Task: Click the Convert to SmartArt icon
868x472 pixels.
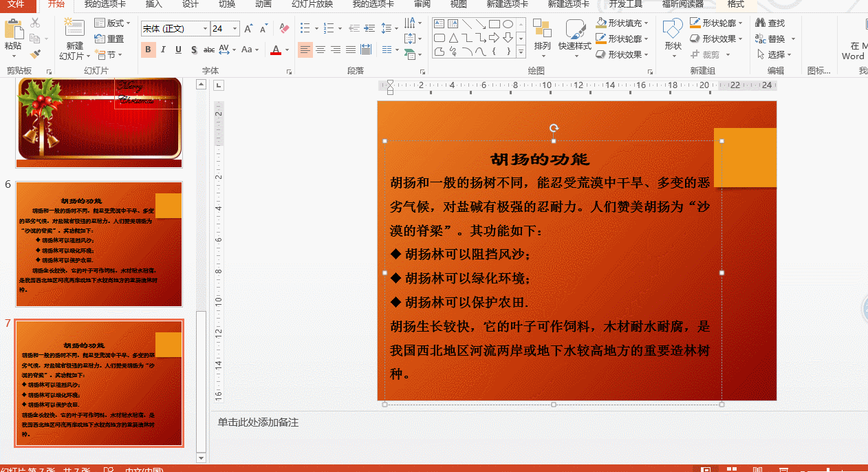Action: coord(411,54)
